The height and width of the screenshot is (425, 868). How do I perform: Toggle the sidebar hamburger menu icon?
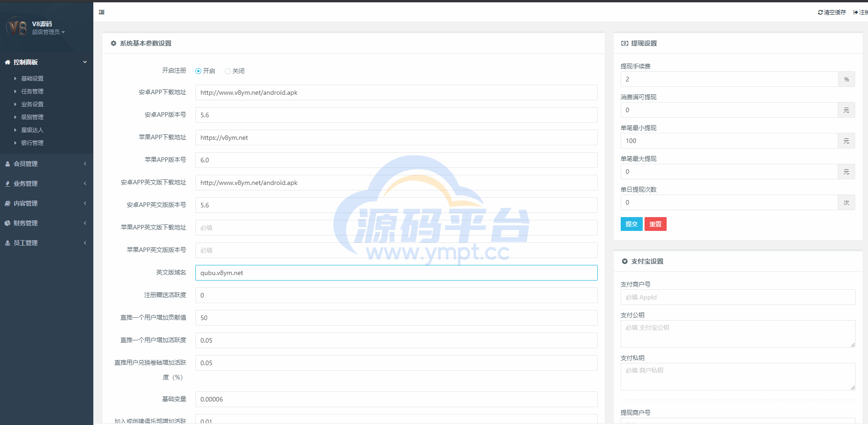(x=102, y=12)
